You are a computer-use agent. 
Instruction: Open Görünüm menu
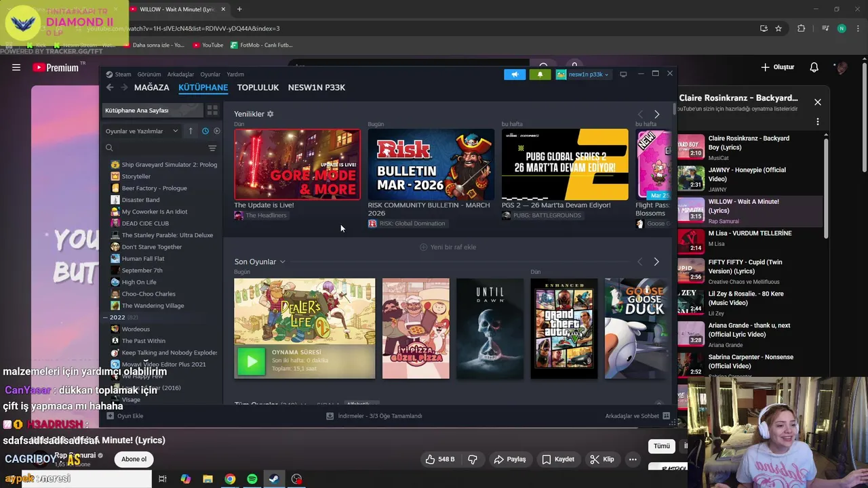149,75
